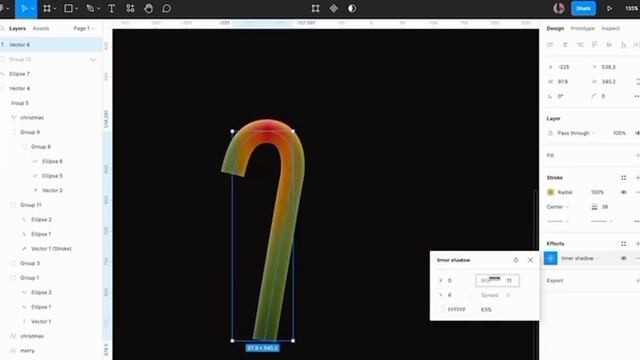Select Vector 1 (Stroke) layer
The width and height of the screenshot is (640, 360).
[x=51, y=249]
